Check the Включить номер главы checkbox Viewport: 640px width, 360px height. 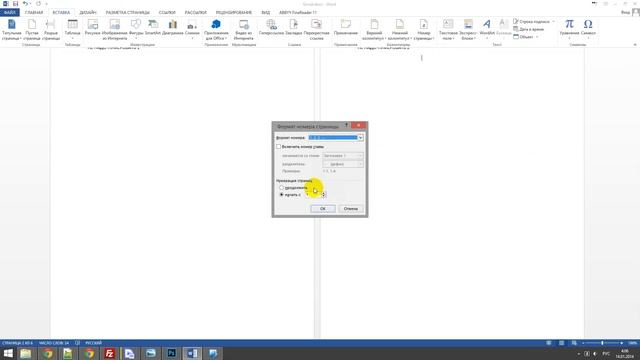coord(279,147)
